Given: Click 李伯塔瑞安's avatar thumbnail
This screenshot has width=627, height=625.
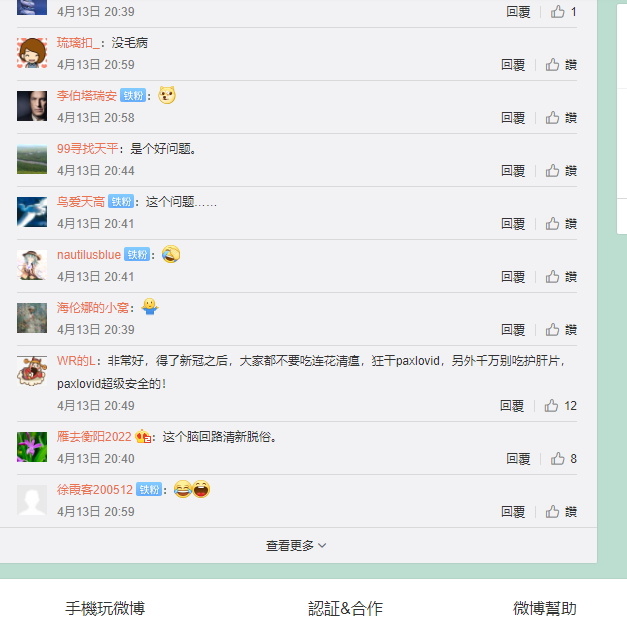Looking at the screenshot, I should (x=32, y=106).
